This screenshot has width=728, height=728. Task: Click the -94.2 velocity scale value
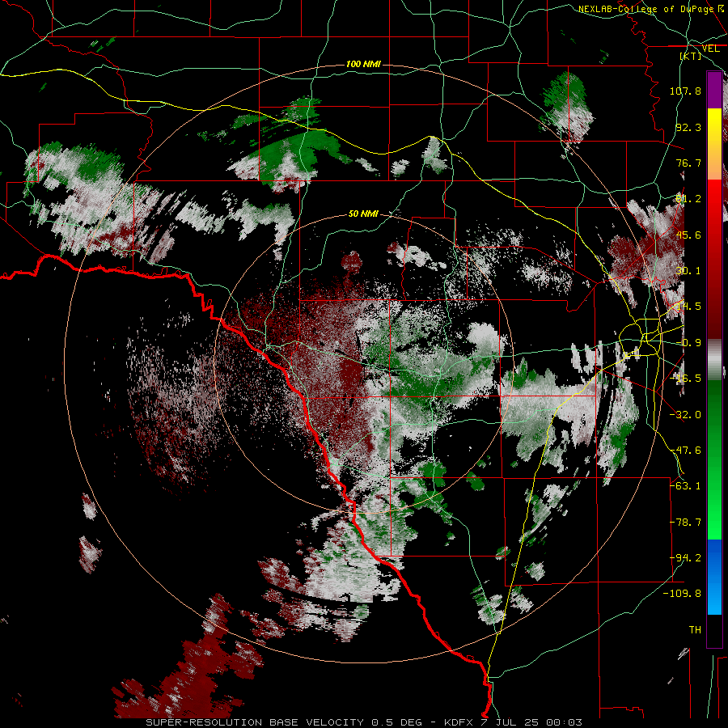(x=685, y=558)
